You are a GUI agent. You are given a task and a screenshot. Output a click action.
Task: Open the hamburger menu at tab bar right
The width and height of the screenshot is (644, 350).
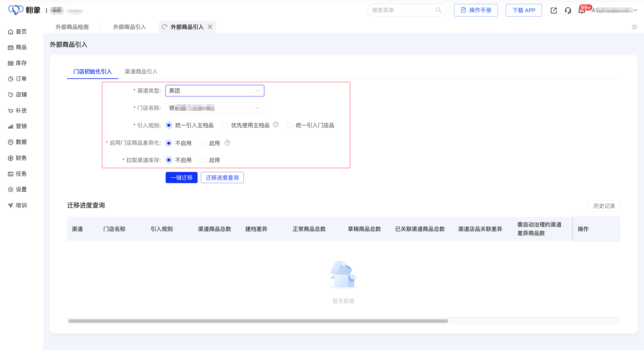click(634, 27)
